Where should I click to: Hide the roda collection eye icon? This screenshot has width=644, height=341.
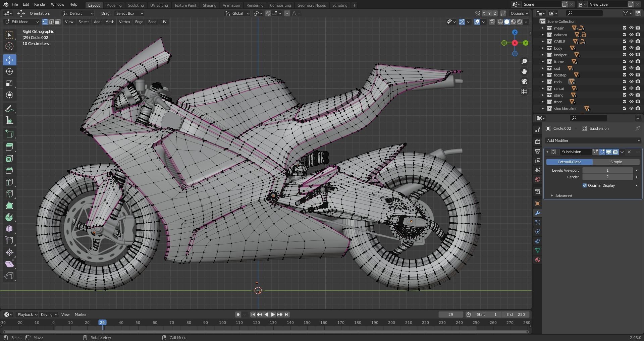click(x=631, y=82)
